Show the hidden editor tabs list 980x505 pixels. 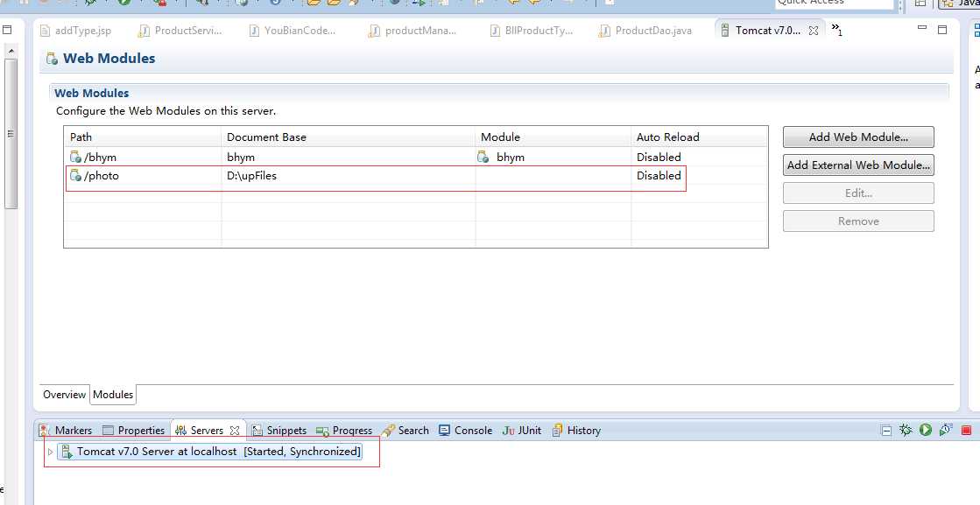837,29
